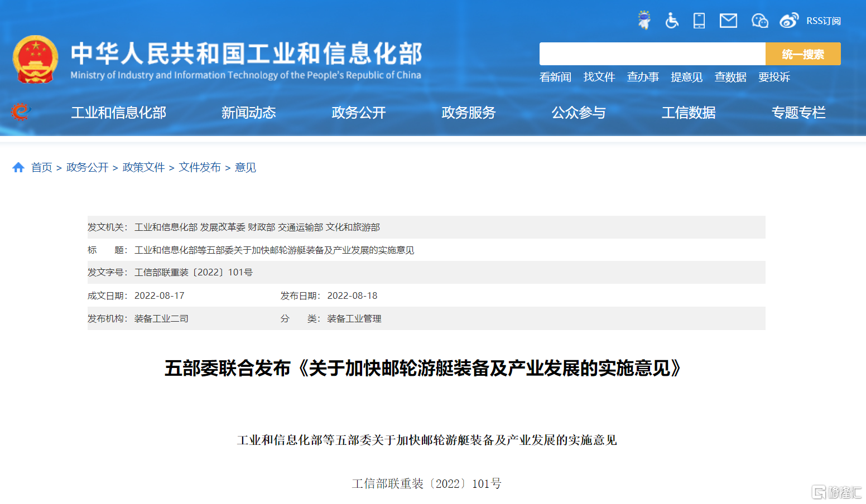This screenshot has height=504, width=866.
Task: Go to 政务公开 in the breadcrumb
Action: [x=87, y=167]
